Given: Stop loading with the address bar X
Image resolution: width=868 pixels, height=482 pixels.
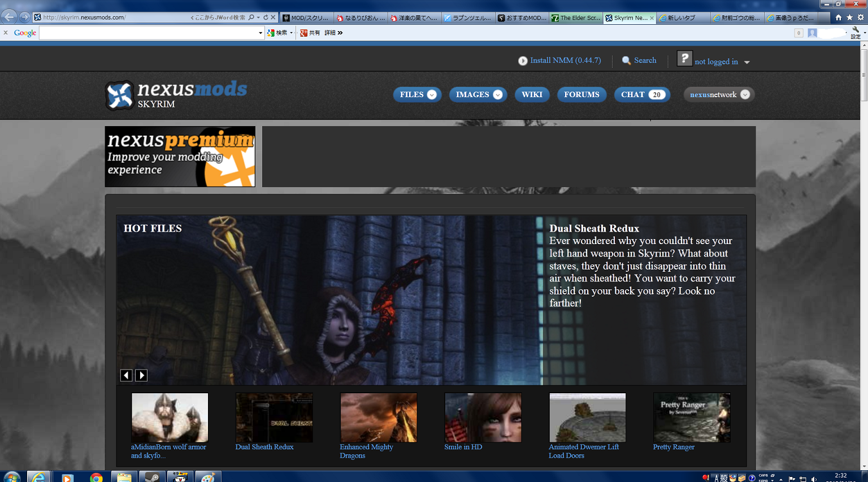Looking at the screenshot, I should click(x=274, y=18).
